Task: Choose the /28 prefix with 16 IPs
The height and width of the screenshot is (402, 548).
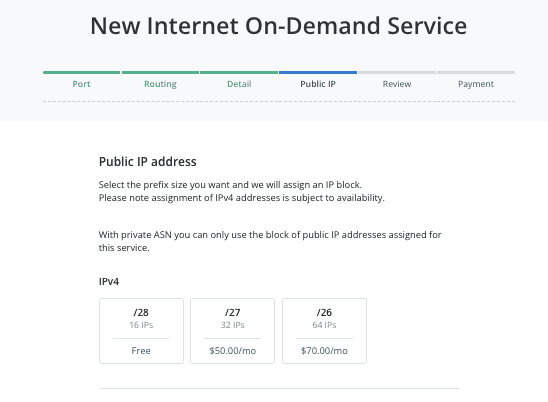Action: pos(141,331)
